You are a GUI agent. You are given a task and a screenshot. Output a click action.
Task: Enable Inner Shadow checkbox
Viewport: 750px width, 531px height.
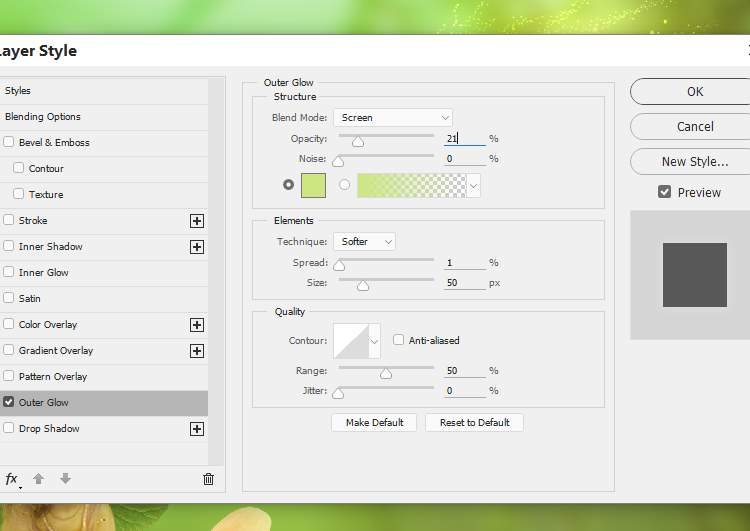coord(9,245)
